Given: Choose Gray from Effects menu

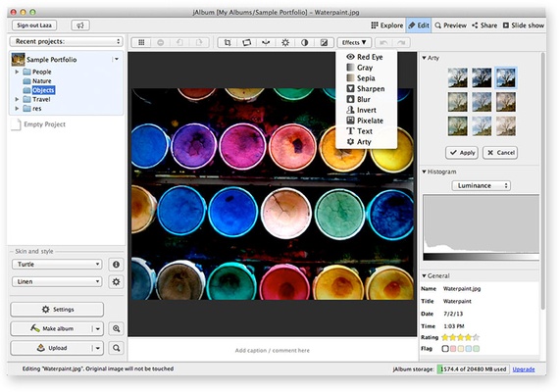Looking at the screenshot, I should 366,68.
